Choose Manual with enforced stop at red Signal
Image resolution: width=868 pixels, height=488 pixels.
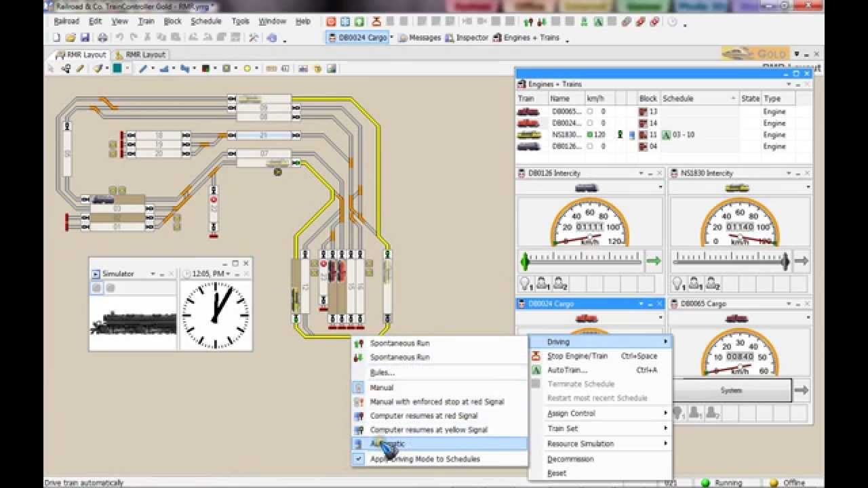[x=439, y=401]
